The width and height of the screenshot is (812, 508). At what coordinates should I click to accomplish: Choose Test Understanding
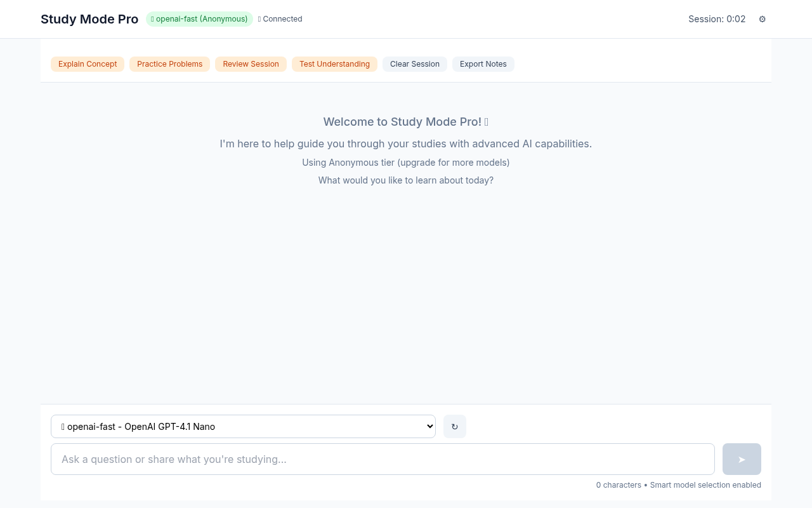[334, 64]
